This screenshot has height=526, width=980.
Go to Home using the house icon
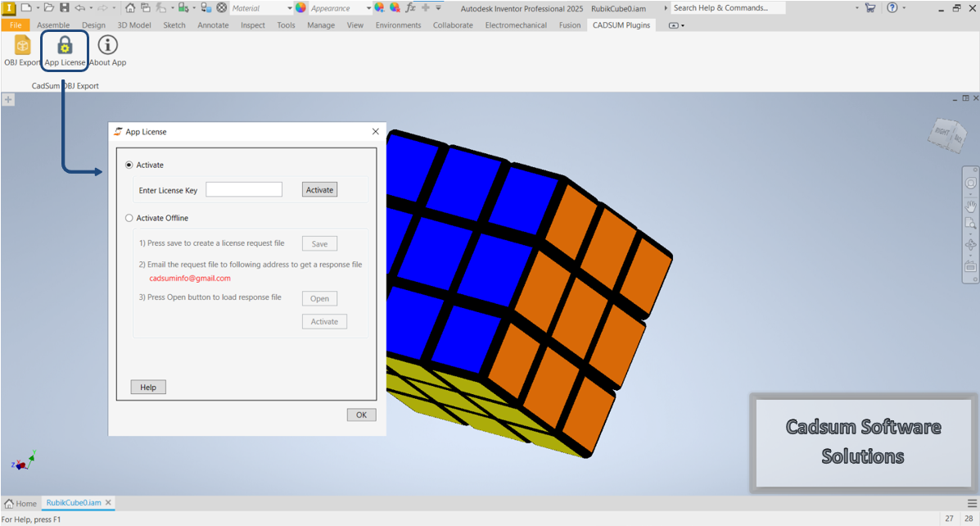pos(130,8)
